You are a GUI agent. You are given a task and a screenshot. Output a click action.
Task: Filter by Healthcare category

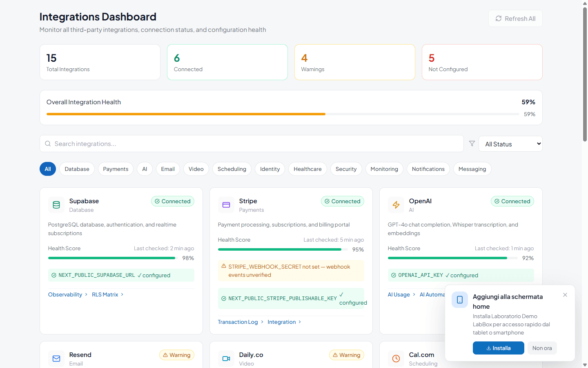[x=307, y=169]
